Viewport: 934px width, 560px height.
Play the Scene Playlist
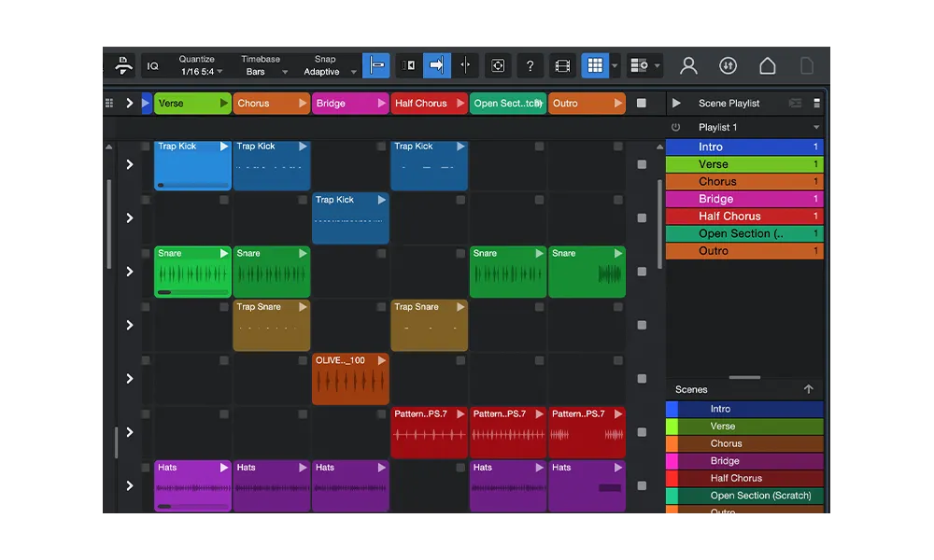click(x=676, y=104)
